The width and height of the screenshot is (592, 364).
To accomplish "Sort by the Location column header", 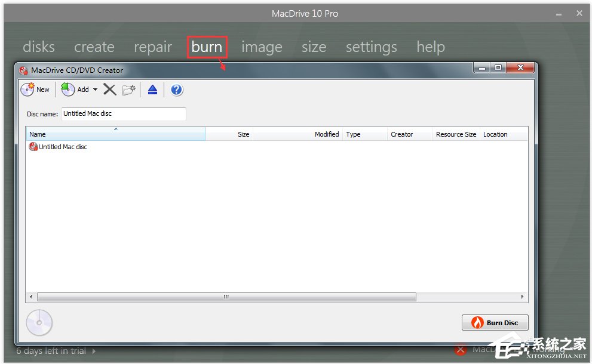I will pyautogui.click(x=503, y=134).
